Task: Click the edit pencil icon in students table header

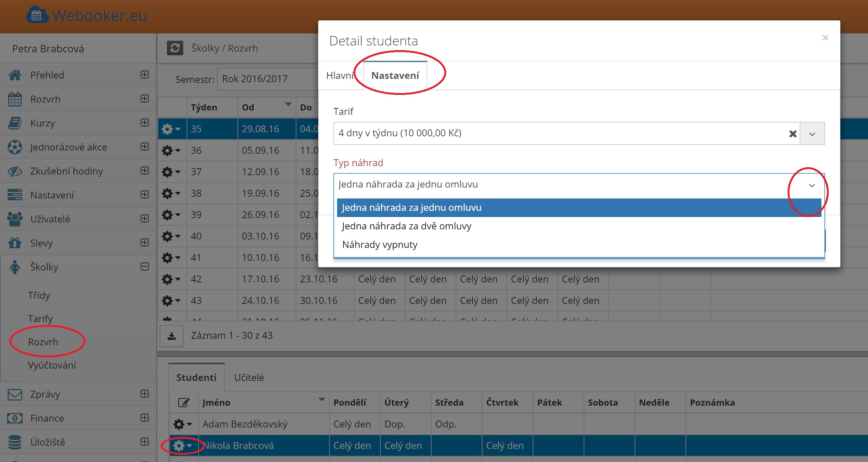Action: (184, 402)
